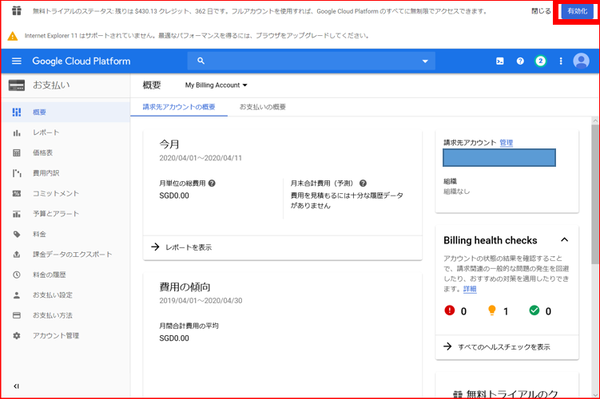This screenshot has width=600, height=399.
Task: Click the 有効化 button
Action: (x=577, y=11)
